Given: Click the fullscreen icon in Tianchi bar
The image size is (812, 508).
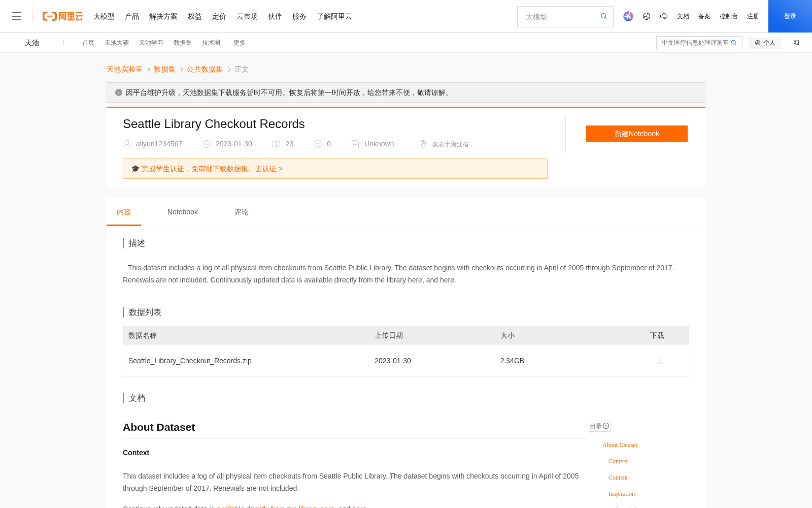Looking at the screenshot, I should click(x=797, y=43).
